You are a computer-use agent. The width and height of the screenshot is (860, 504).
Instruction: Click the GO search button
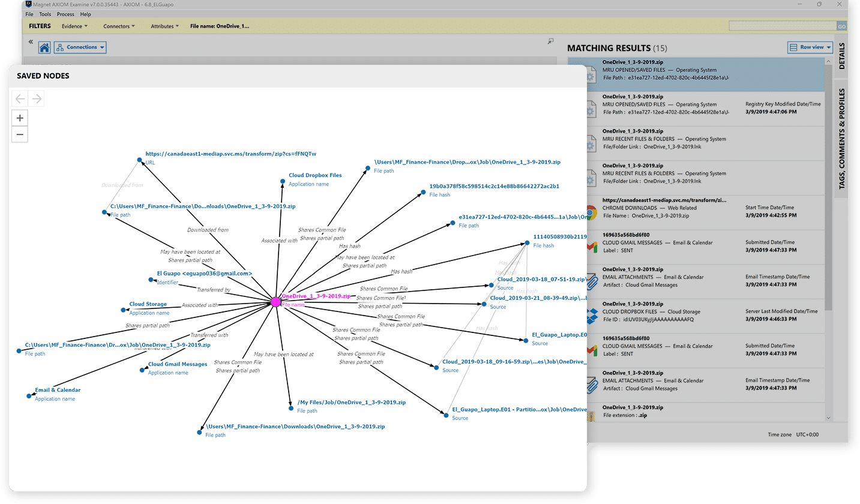click(841, 26)
